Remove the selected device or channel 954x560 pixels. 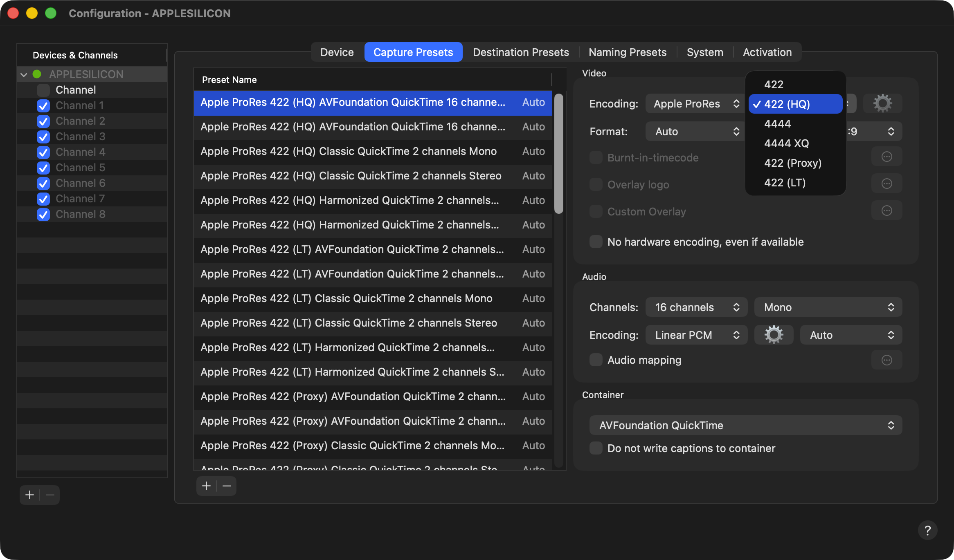pos(50,495)
